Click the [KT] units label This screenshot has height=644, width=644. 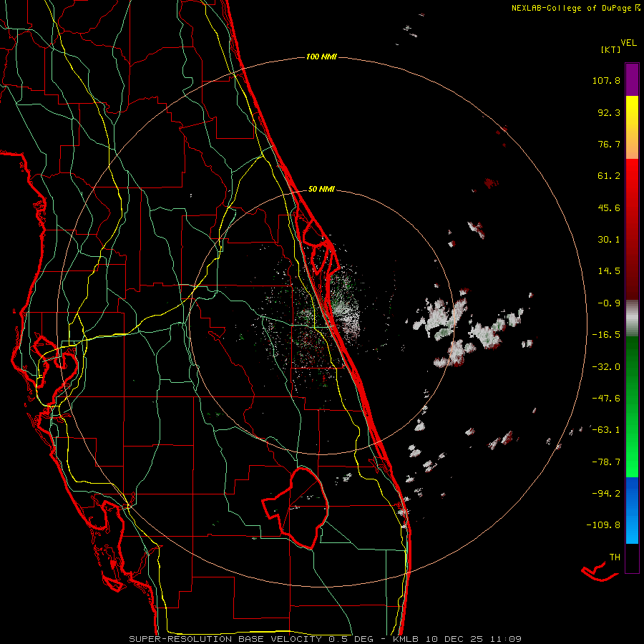tap(611, 49)
